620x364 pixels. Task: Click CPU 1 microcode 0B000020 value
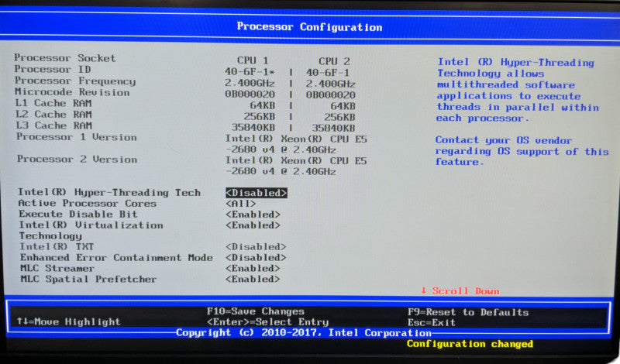(x=250, y=94)
